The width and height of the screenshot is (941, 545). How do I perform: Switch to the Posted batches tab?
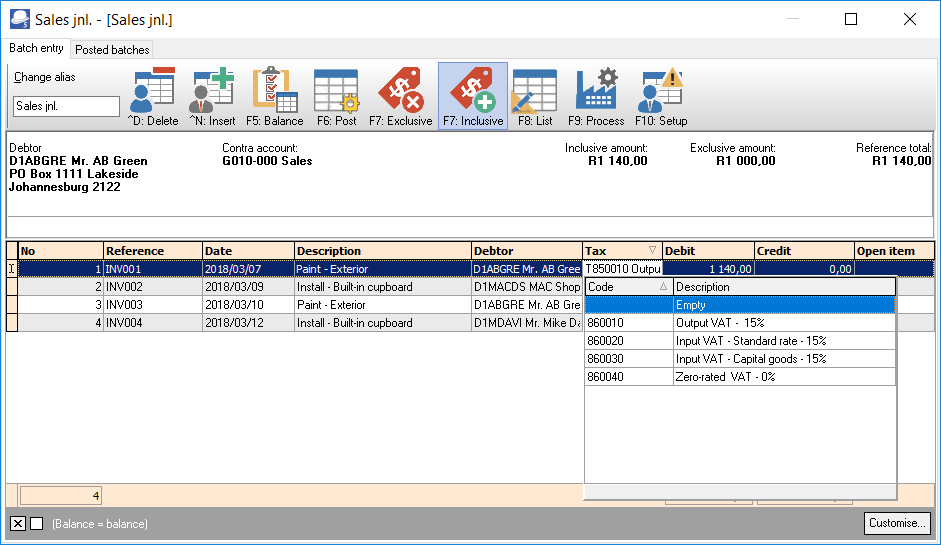tap(112, 50)
